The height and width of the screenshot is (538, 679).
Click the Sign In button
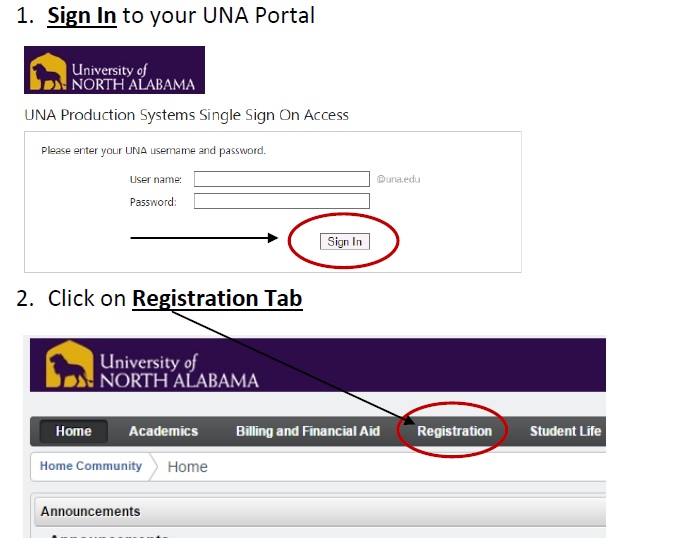tap(344, 241)
